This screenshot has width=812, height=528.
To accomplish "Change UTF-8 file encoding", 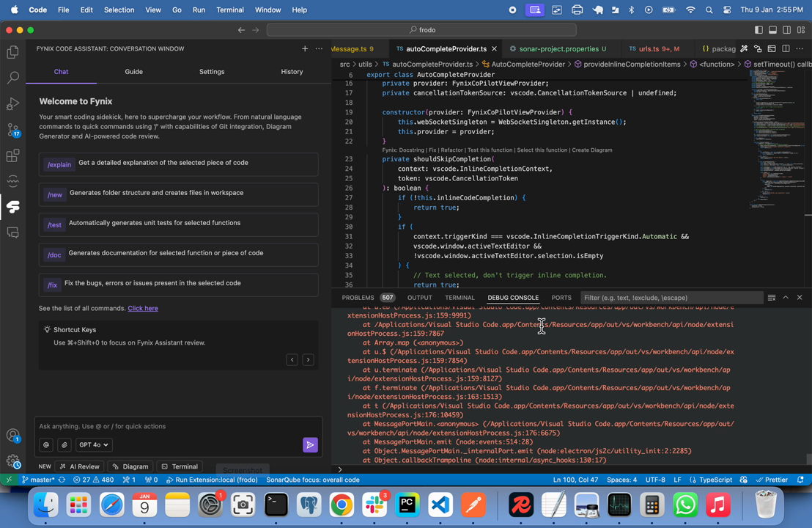I will click(x=655, y=480).
